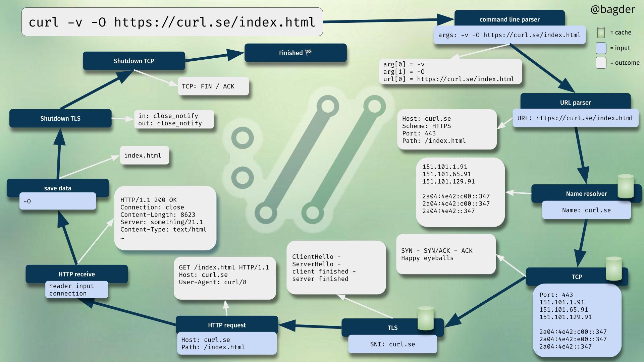Click the command line parser box
644x362 pixels.
click(509, 19)
